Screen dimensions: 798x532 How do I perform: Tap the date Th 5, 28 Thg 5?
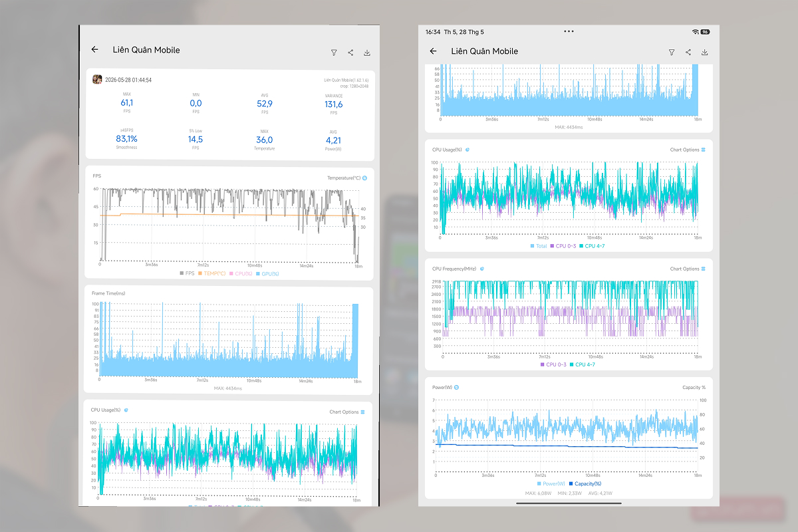tap(464, 32)
